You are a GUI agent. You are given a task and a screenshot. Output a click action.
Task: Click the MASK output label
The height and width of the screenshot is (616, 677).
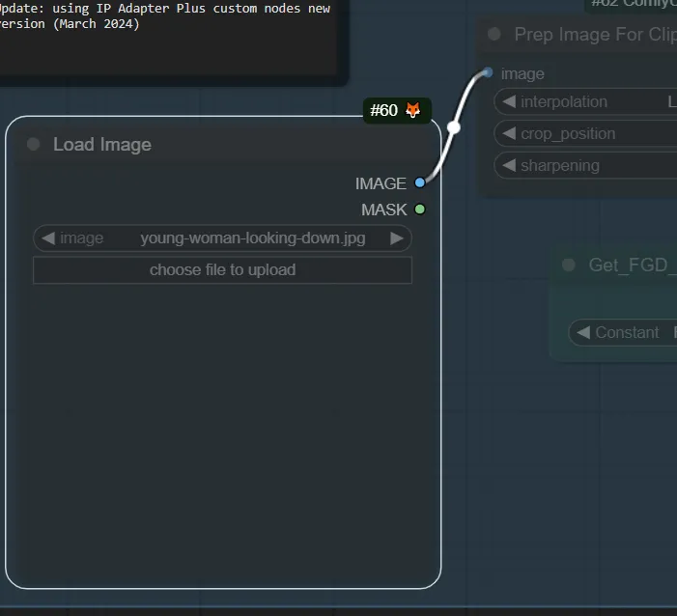[383, 210]
